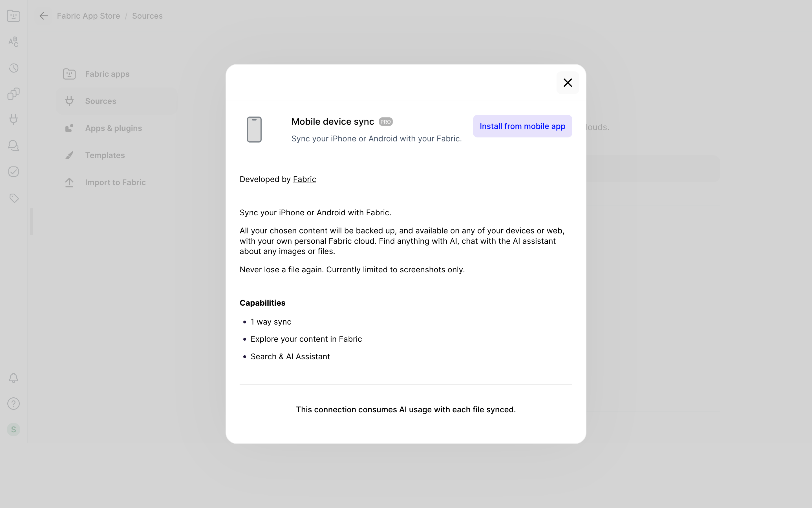
Task: Open the checkmark tasks icon in sidebar
Action: (x=14, y=172)
